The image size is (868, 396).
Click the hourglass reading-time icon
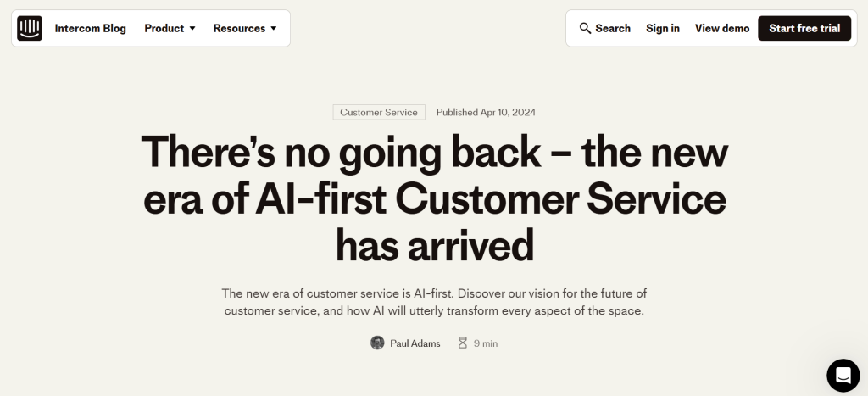[463, 343]
